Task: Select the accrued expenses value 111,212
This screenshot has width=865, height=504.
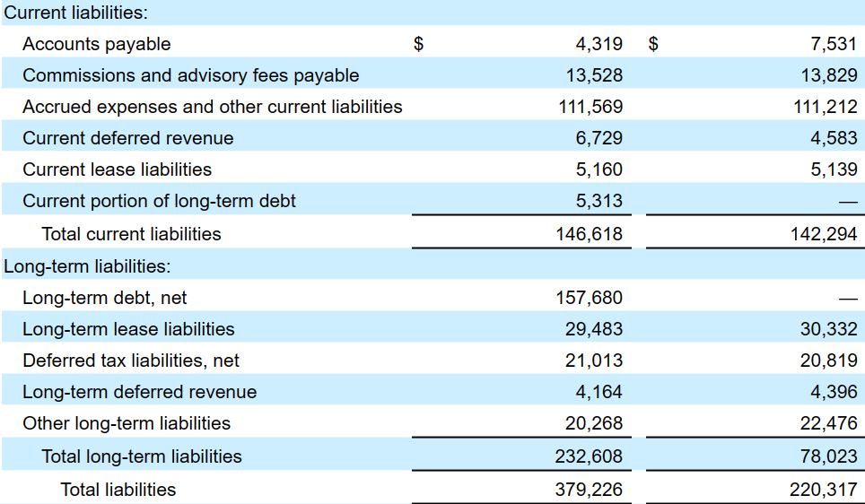Action: click(x=826, y=107)
